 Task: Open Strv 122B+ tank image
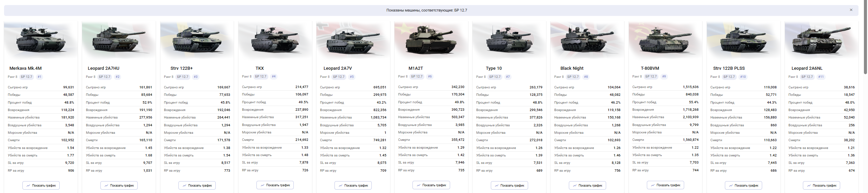click(197, 40)
